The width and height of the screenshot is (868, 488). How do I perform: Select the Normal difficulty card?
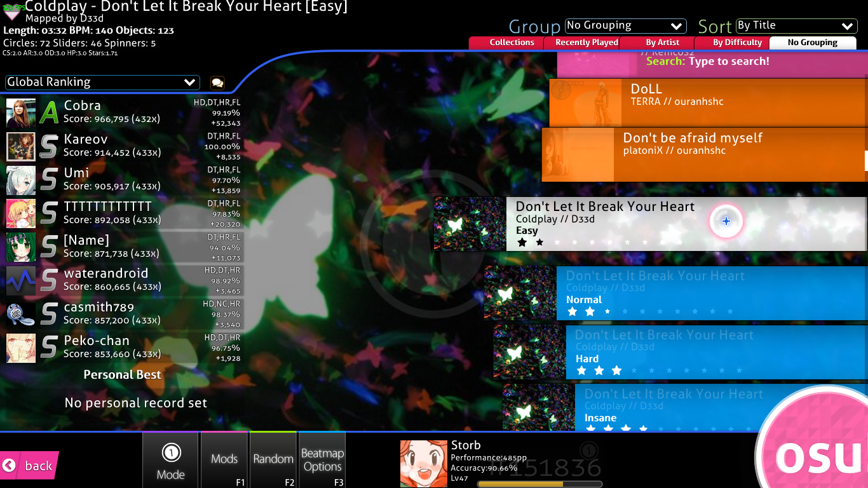676,293
